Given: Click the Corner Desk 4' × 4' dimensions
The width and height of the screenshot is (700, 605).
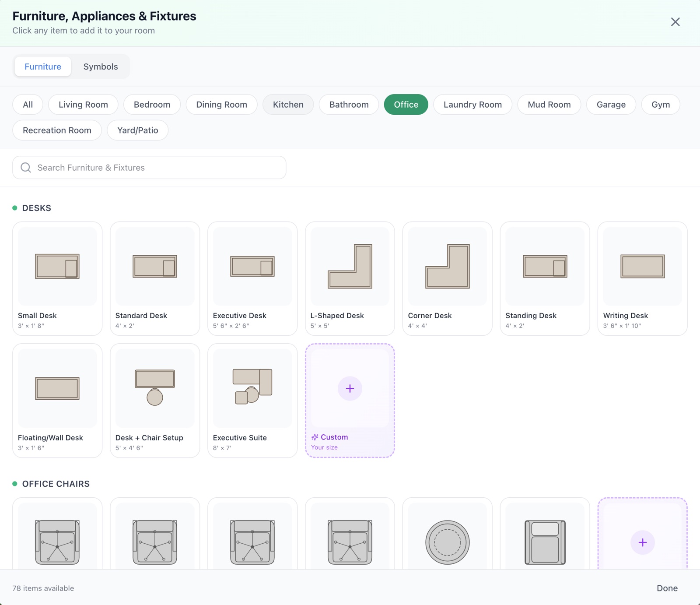Looking at the screenshot, I should pyautogui.click(x=417, y=326).
